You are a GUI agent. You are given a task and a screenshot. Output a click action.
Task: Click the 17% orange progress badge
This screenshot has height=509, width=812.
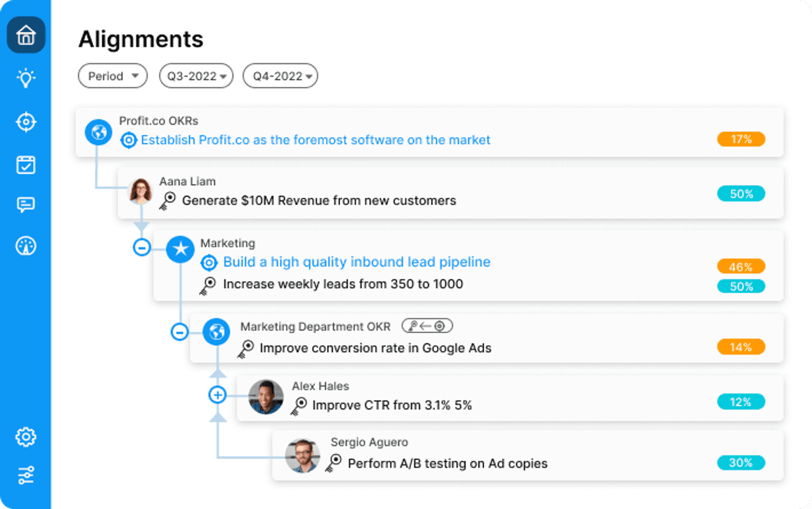click(x=741, y=139)
